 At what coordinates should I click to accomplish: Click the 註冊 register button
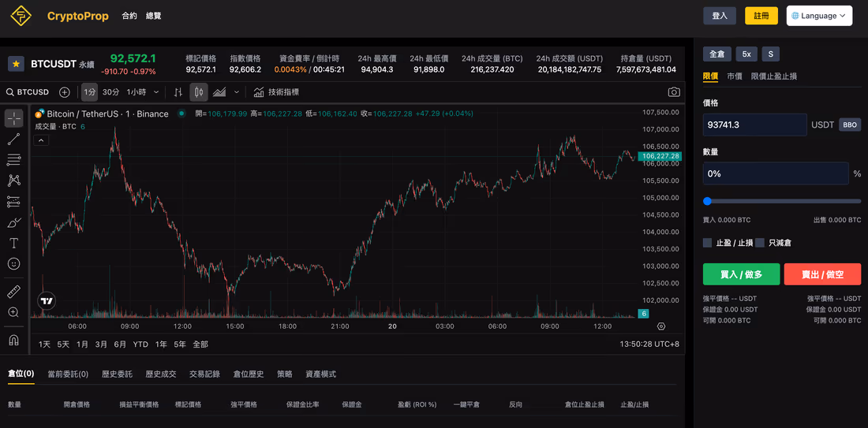[761, 16]
